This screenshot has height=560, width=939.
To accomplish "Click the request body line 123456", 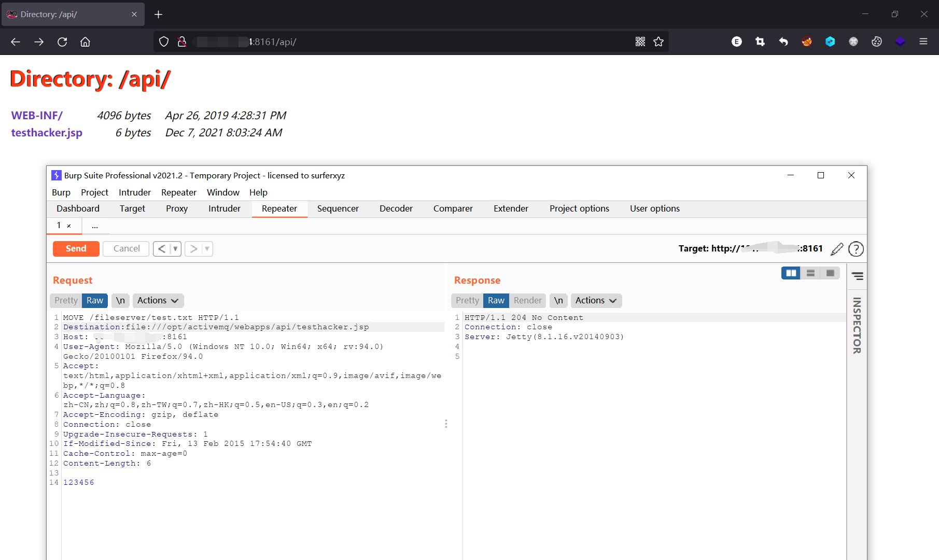I will coord(79,483).
